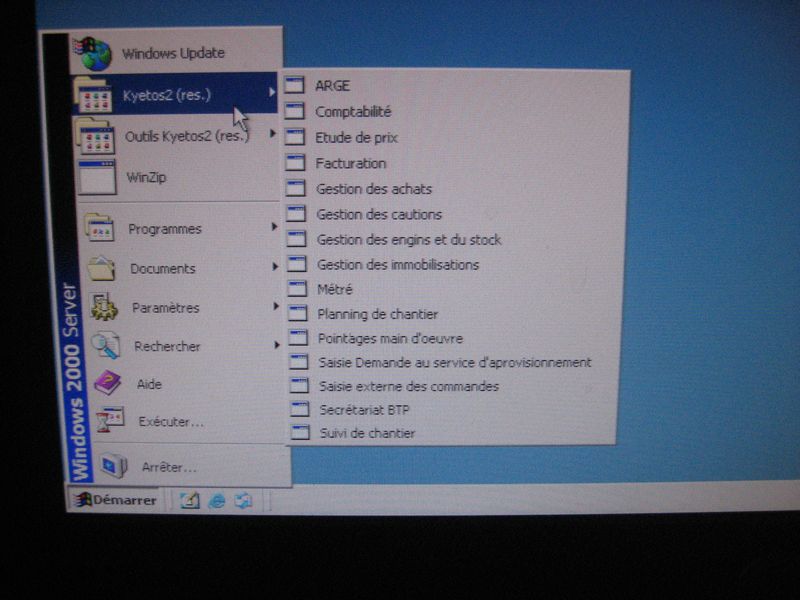Click the Suivi de chantier icon
Screen dimensions: 800x600
pyautogui.click(x=301, y=432)
